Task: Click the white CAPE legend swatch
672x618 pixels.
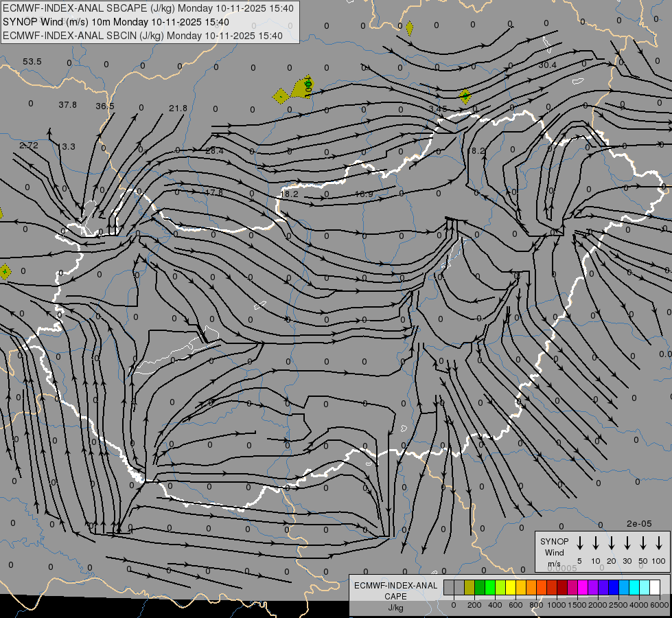Action: click(x=654, y=588)
